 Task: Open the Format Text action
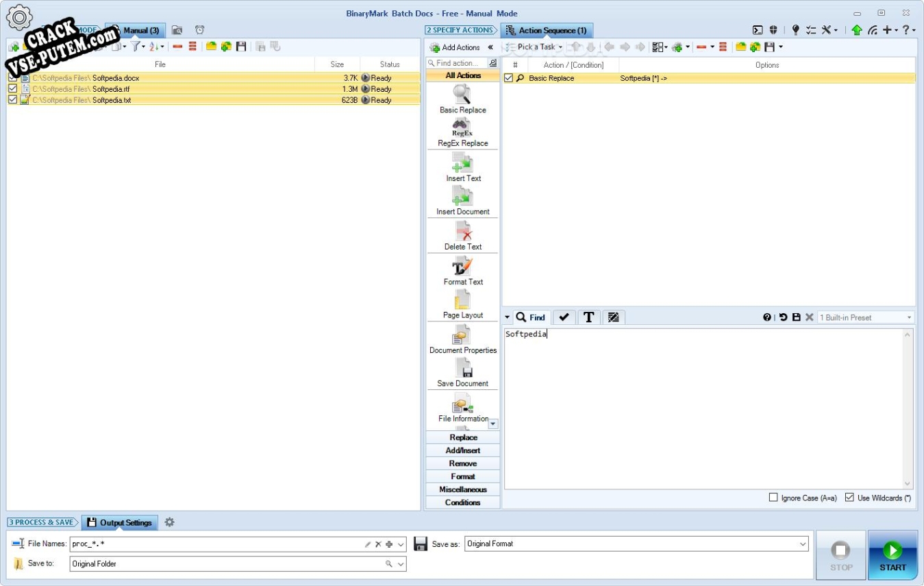point(463,271)
